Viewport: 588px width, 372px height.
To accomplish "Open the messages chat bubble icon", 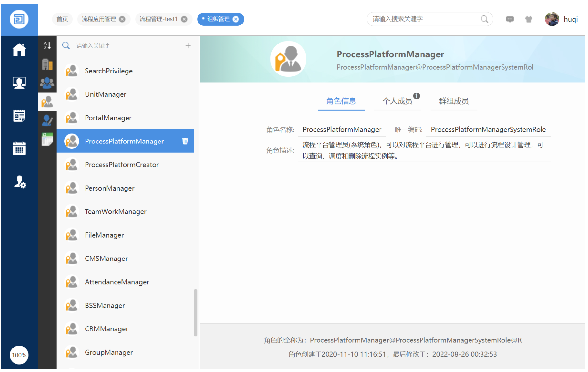I will tap(510, 19).
